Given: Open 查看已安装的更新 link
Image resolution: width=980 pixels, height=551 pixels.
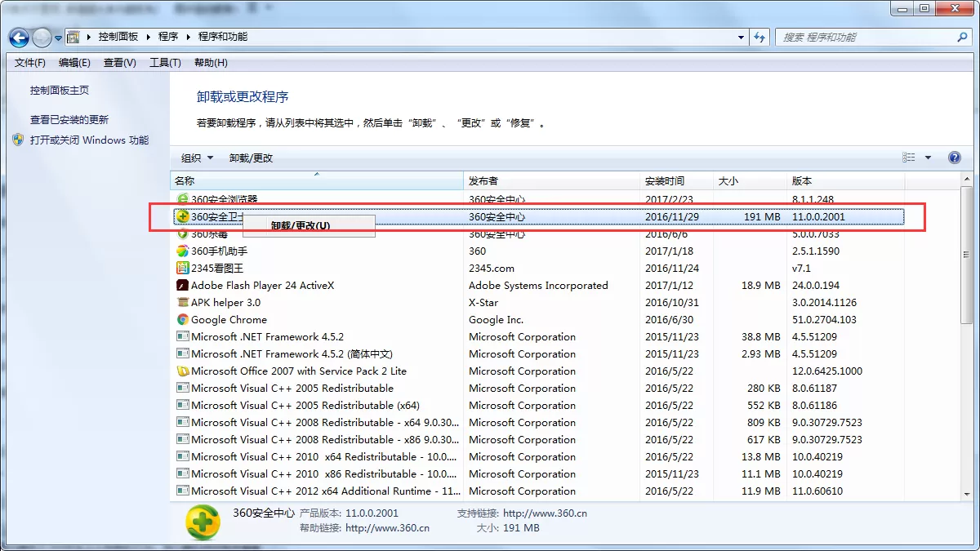Looking at the screenshot, I should (69, 119).
